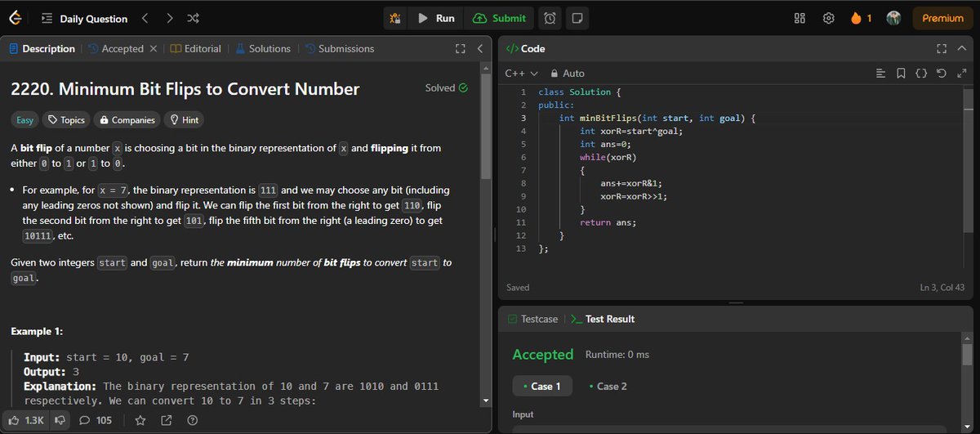This screenshot has width=980, height=434.
Task: Open the timer alarm clock icon
Action: click(x=550, y=18)
